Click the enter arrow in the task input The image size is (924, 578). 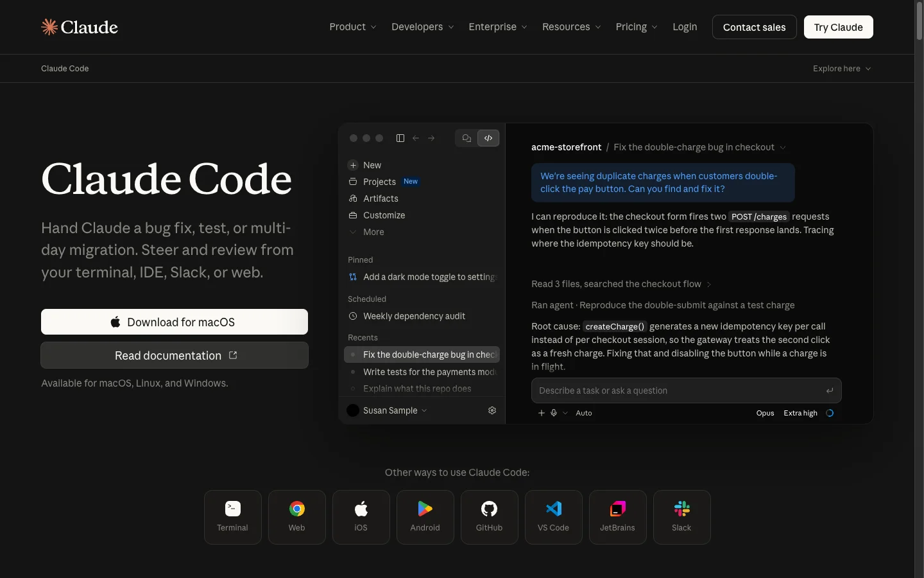830,390
